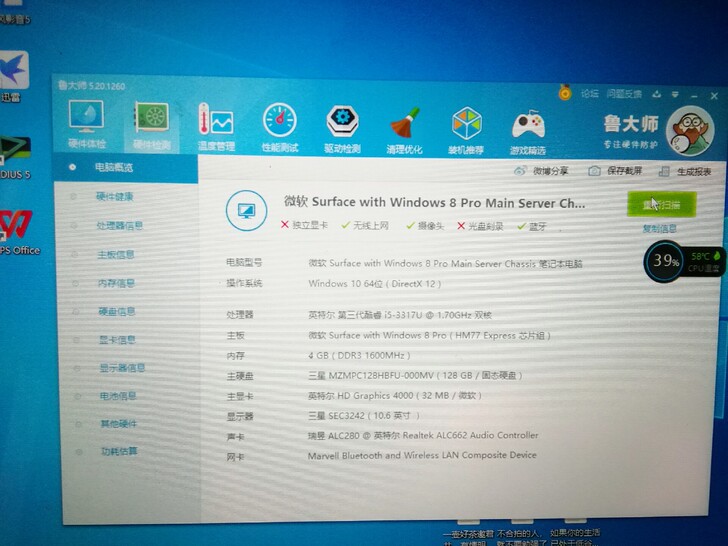
Task: Click 保存截屏 save screenshot button
Action: [615, 171]
